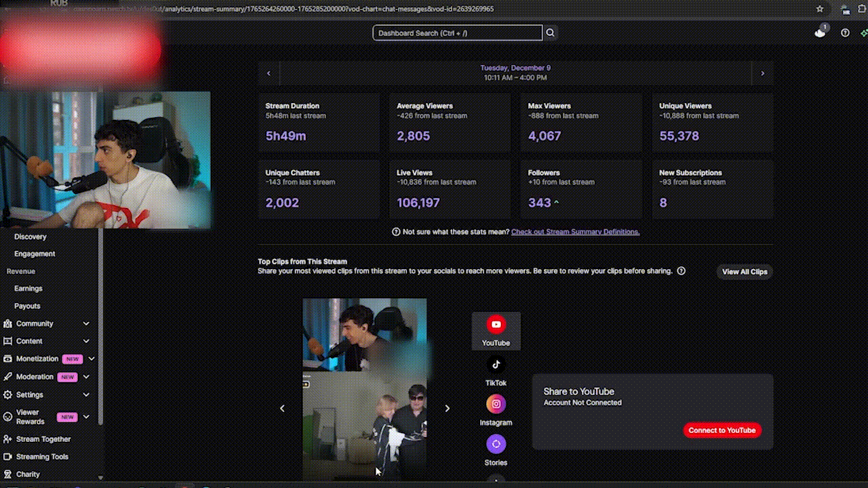Open the Earnings menu item

(28, 289)
